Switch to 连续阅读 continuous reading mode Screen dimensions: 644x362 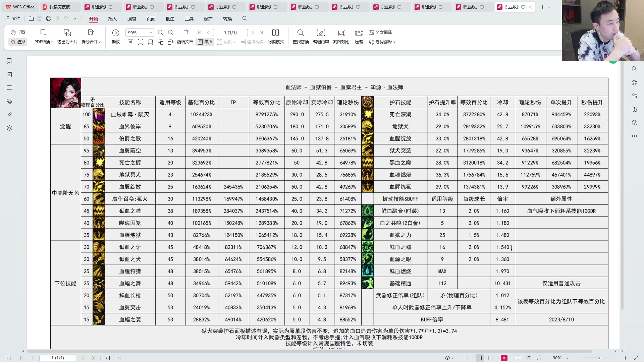pos(252,42)
